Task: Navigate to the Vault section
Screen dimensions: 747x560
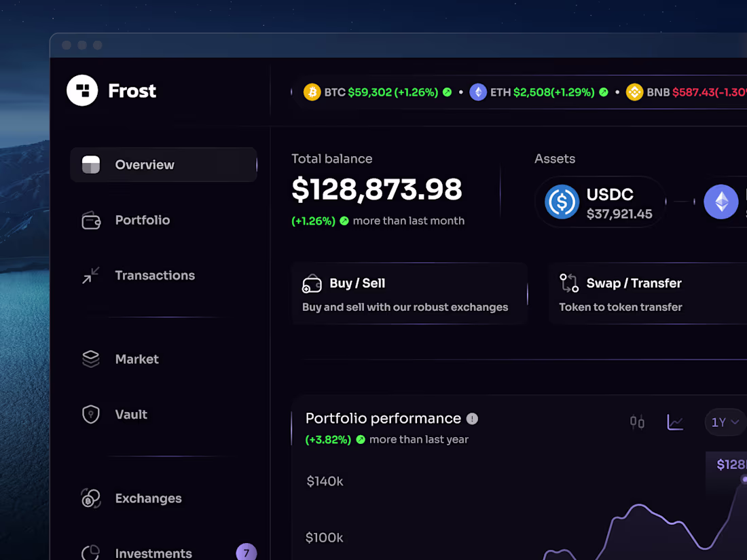Action: click(x=131, y=414)
